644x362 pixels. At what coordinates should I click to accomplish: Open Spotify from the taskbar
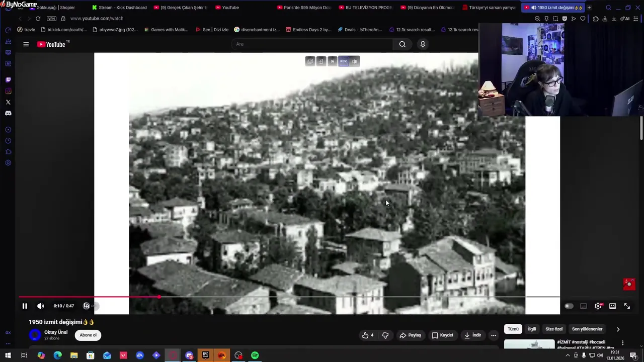(x=255, y=355)
